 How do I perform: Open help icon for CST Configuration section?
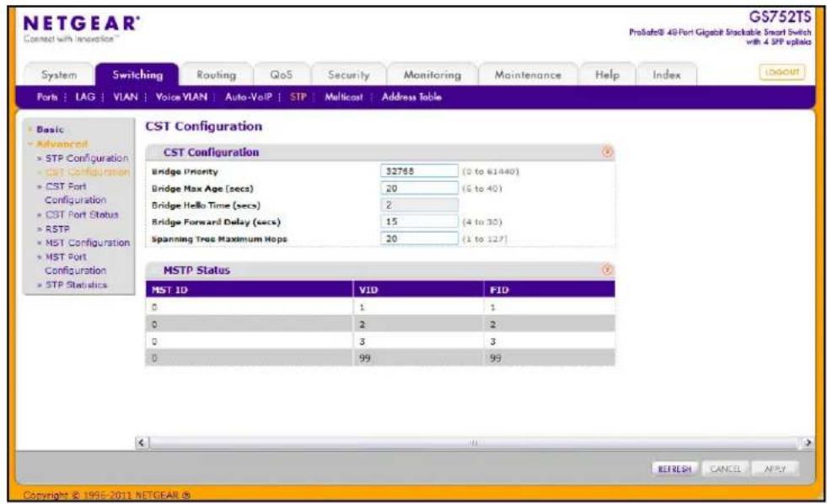pos(608,152)
